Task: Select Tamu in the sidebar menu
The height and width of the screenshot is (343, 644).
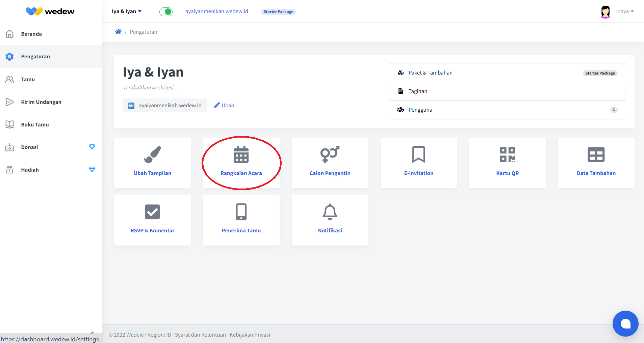Action: (51, 80)
